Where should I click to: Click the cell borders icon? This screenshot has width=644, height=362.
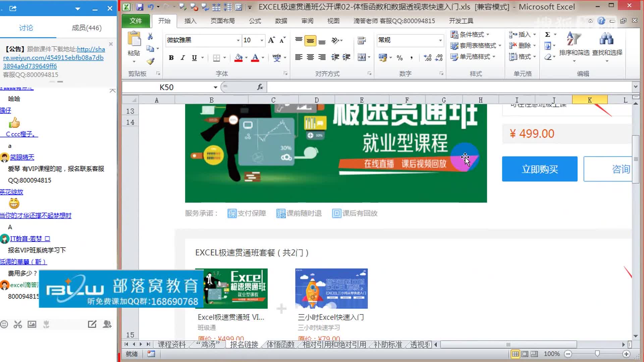coord(217,58)
